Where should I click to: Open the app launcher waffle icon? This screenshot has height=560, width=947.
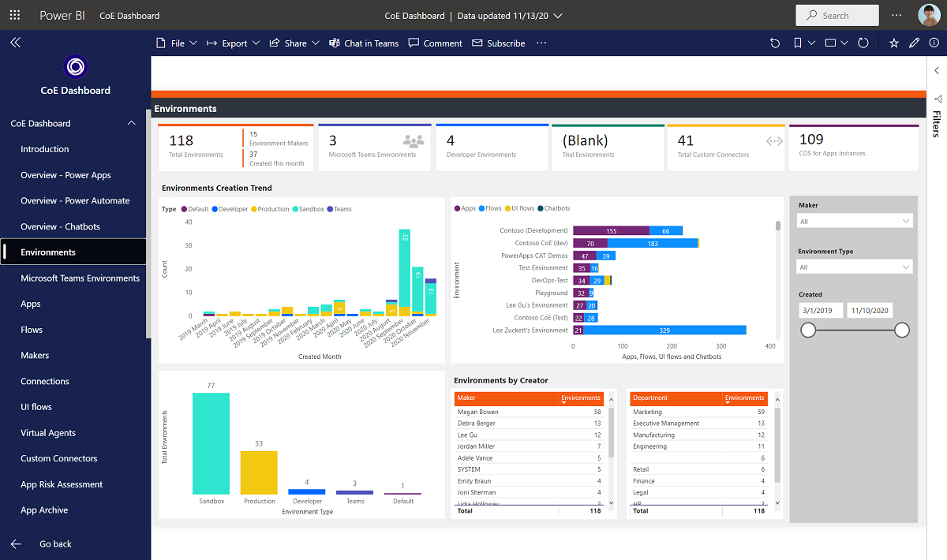point(15,15)
